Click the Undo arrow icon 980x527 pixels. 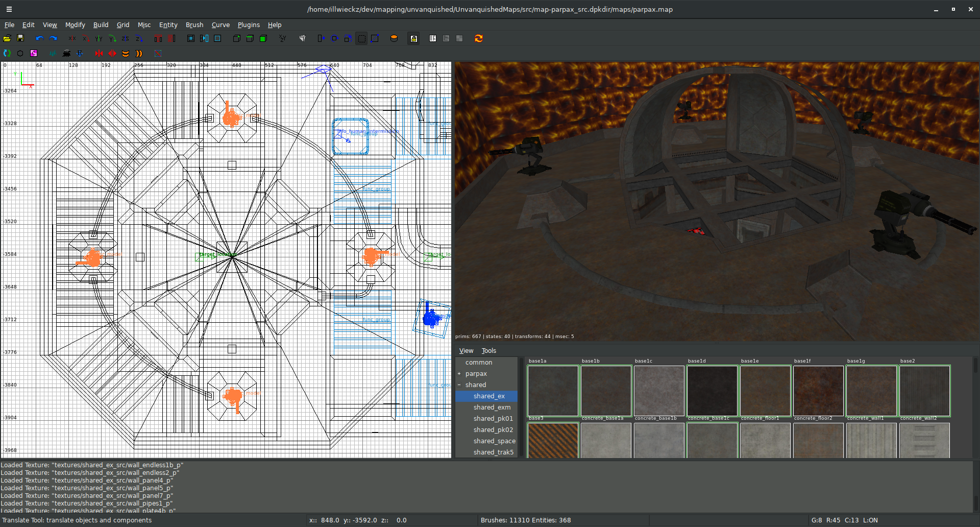[x=39, y=38]
